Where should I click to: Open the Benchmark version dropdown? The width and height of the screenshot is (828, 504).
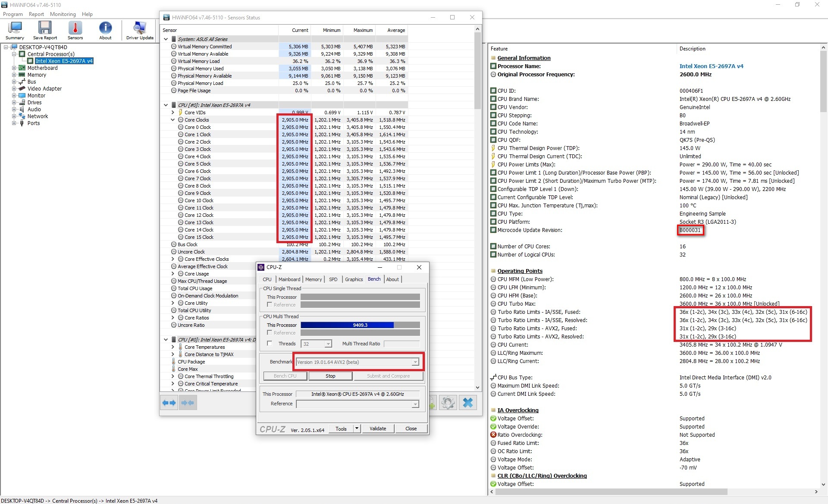(x=415, y=362)
